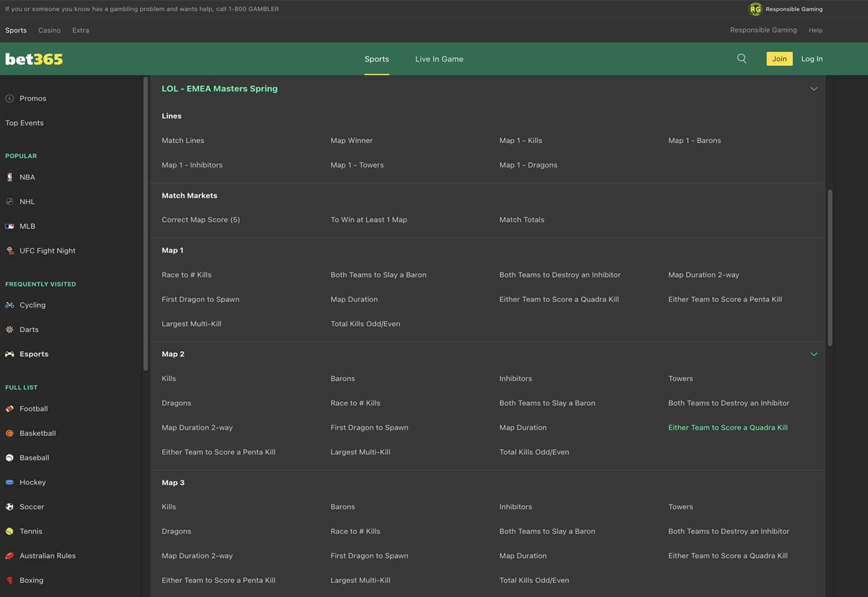This screenshot has height=597, width=868.
Task: Open the Match Totals market
Action: click(x=522, y=220)
